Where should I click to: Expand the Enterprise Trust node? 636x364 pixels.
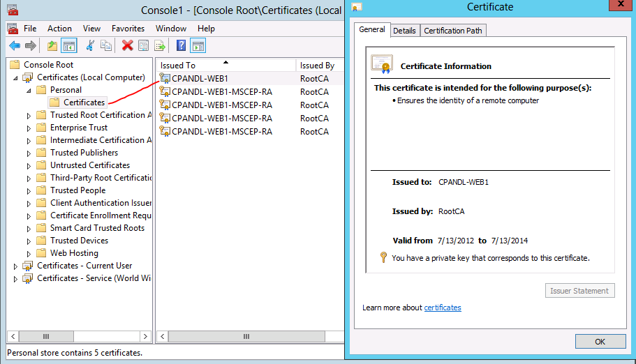pos(29,128)
